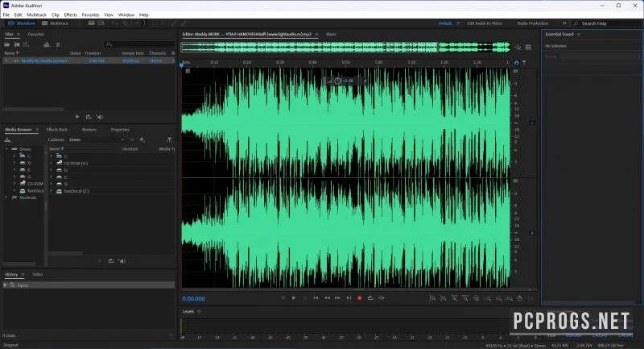Expand CD-ROM (H:) in the contents list
The width and height of the screenshot is (644, 349).
pyautogui.click(x=51, y=163)
